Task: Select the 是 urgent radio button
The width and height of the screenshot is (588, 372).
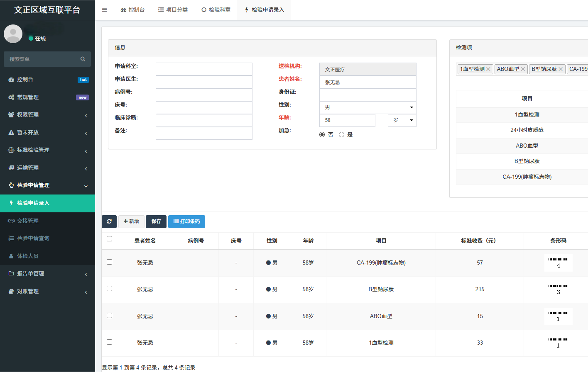Action: pos(341,135)
